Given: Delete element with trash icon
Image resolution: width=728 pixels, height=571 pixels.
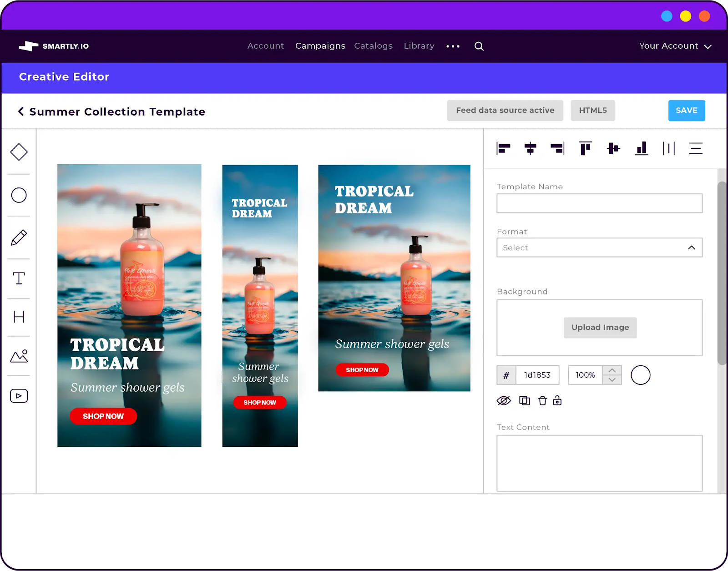Looking at the screenshot, I should tap(542, 401).
